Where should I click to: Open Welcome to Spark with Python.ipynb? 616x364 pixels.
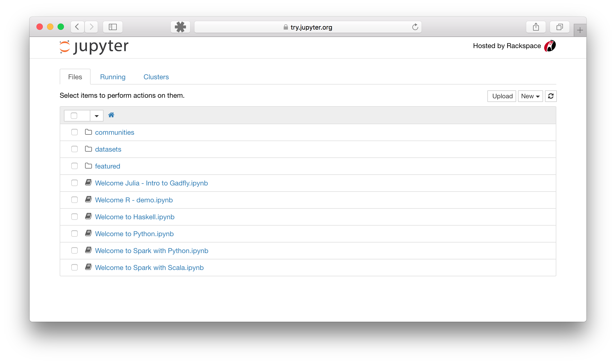pyautogui.click(x=152, y=250)
